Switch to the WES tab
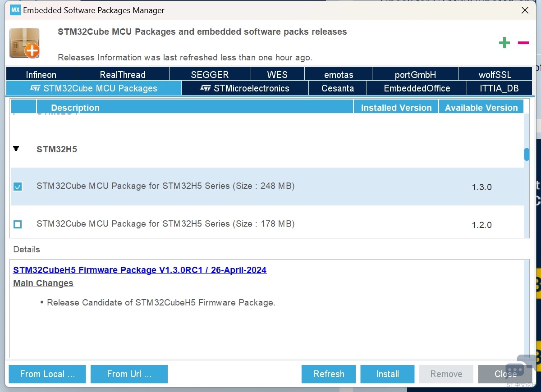This screenshot has height=392, width=541. [277, 74]
